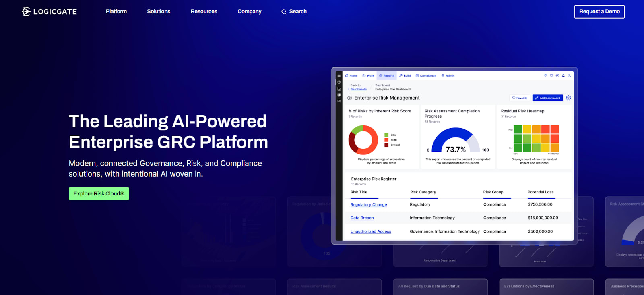This screenshot has width=644, height=295.
Task: Click the dashboard gauge icon in sidebar
Action: coord(339,82)
